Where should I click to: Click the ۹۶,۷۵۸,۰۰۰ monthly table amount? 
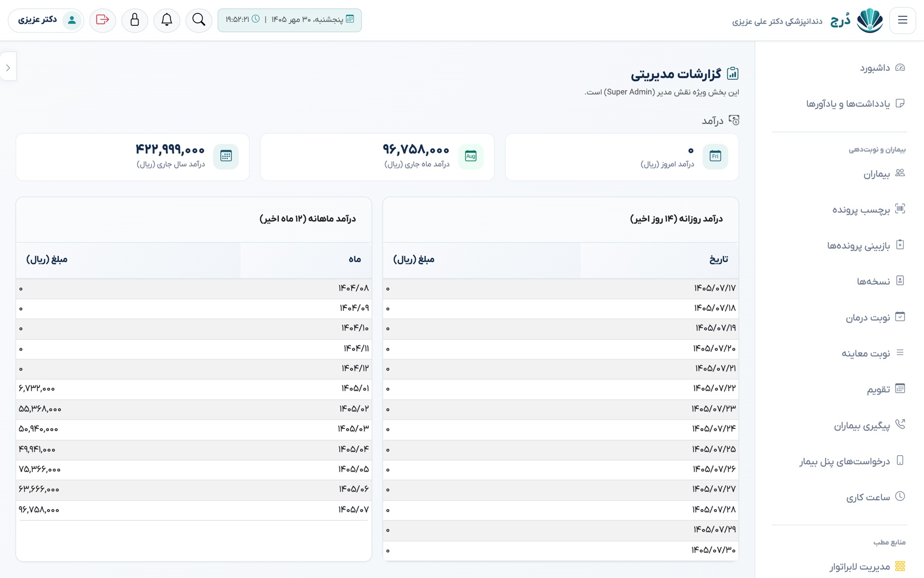click(x=39, y=510)
